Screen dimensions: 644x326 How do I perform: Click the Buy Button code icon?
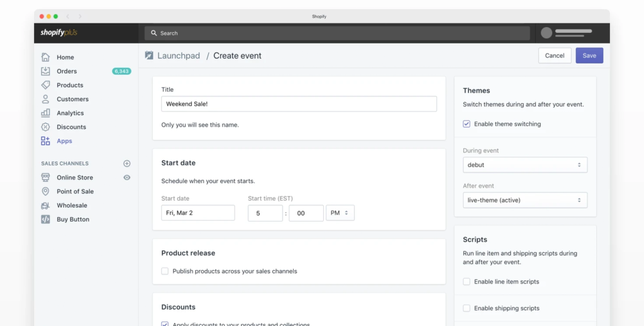click(x=45, y=220)
